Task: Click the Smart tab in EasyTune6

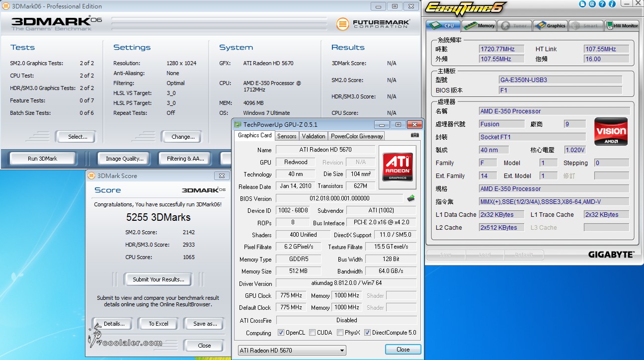Action: 586,25
